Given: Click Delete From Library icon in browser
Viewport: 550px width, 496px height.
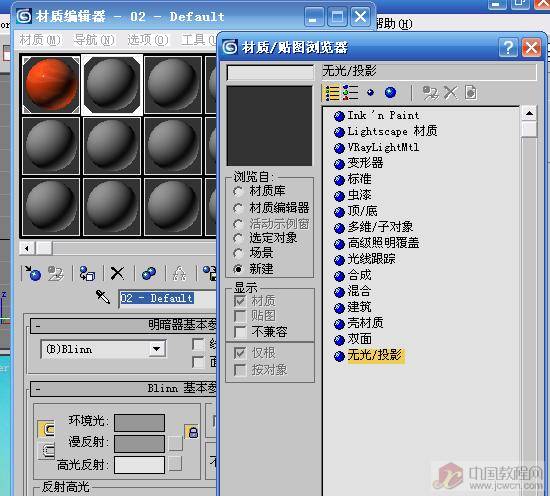Looking at the screenshot, I should pos(451,93).
